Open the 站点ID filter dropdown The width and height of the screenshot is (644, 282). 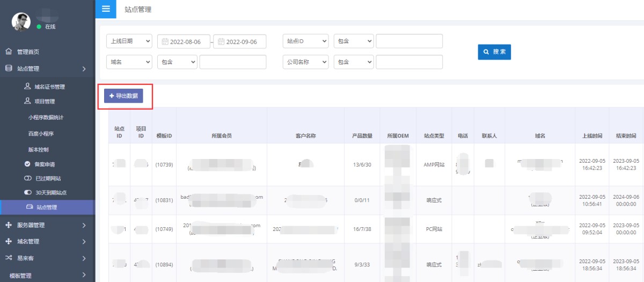pos(305,41)
